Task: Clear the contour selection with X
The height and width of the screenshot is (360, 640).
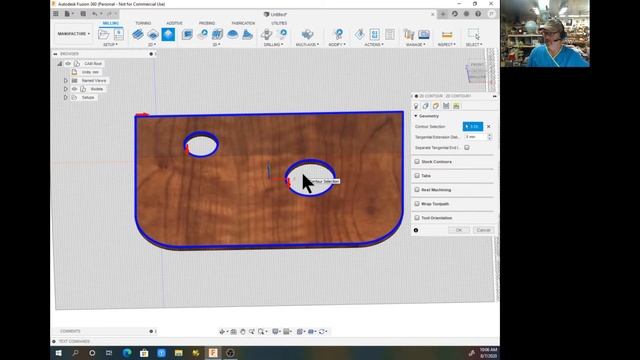Action: click(489, 127)
